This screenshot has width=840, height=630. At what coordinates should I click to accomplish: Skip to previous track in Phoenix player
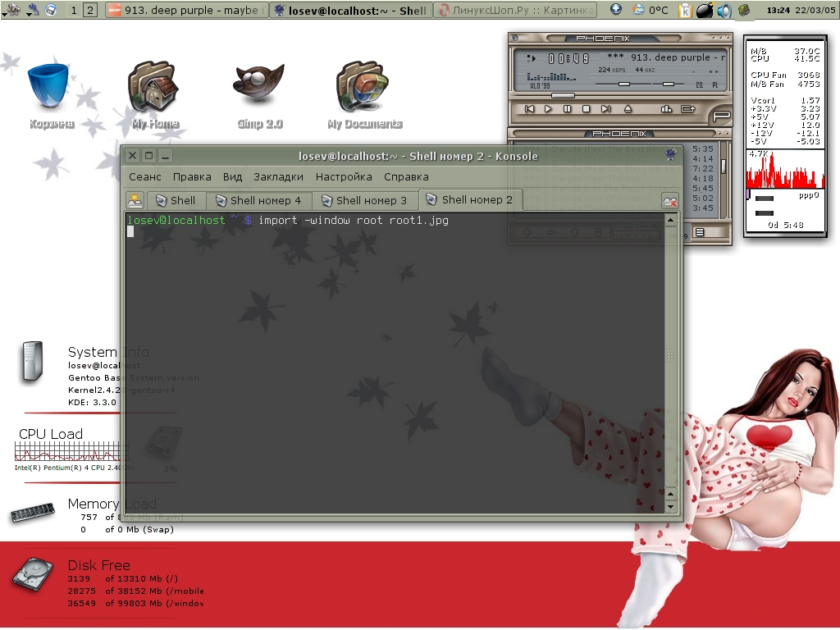[529, 109]
